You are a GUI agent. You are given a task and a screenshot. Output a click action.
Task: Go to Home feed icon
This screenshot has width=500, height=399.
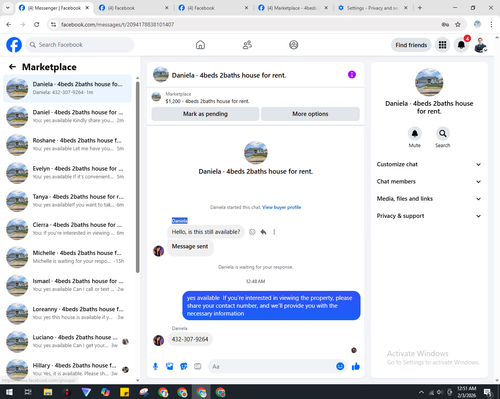[200, 45]
